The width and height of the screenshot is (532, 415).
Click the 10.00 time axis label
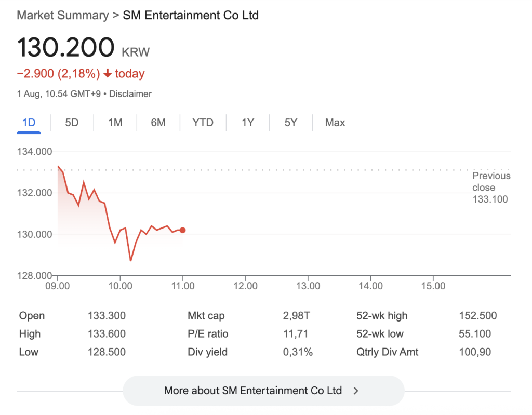[x=120, y=286]
